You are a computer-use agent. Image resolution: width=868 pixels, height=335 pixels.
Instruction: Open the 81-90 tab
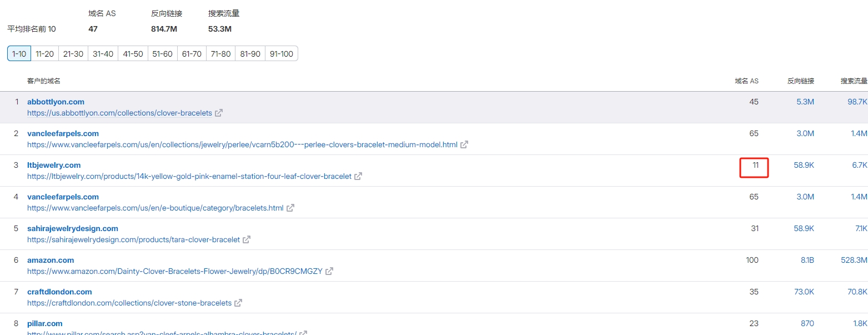[x=250, y=53]
